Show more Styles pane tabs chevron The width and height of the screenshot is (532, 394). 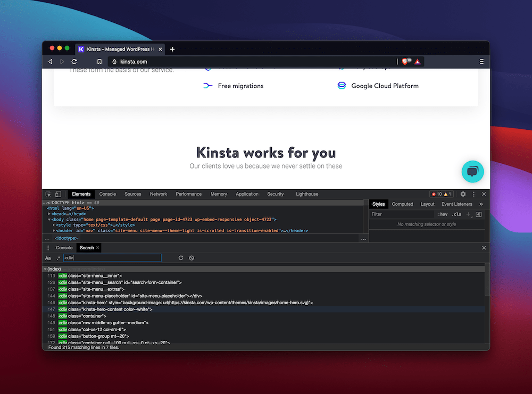pos(481,204)
